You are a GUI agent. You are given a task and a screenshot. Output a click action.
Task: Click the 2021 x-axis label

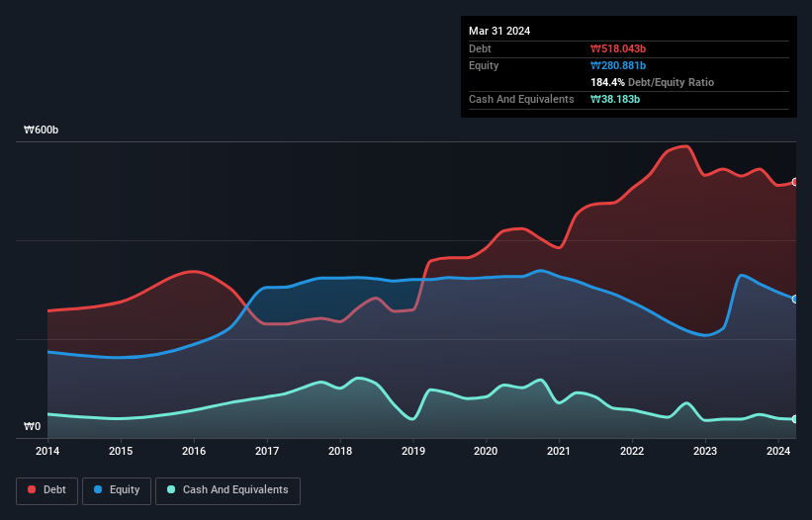tap(559, 451)
